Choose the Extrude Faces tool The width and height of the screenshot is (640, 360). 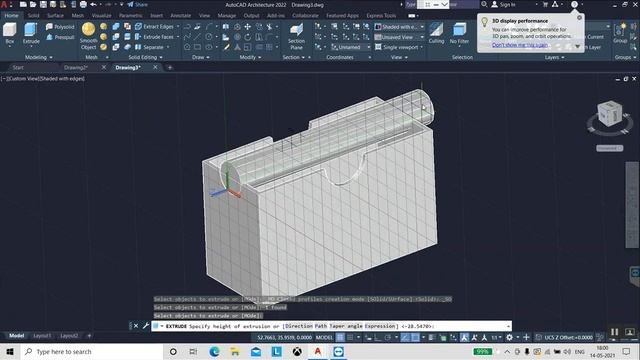pyautogui.click(x=154, y=37)
